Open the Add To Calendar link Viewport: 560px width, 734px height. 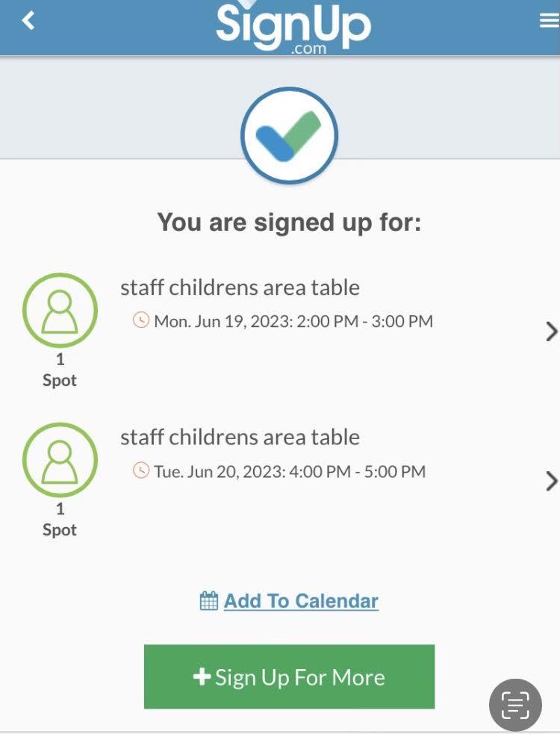tap(301, 601)
